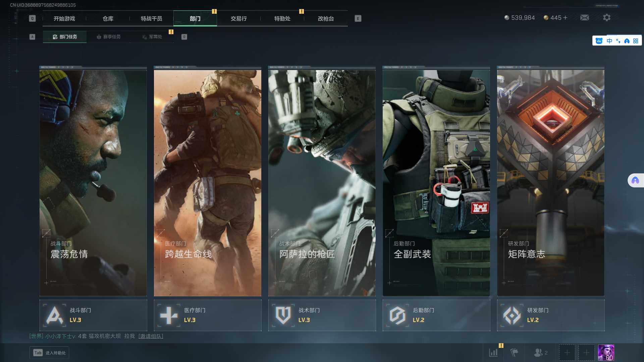Click the statistics bar chart icon

click(x=493, y=353)
